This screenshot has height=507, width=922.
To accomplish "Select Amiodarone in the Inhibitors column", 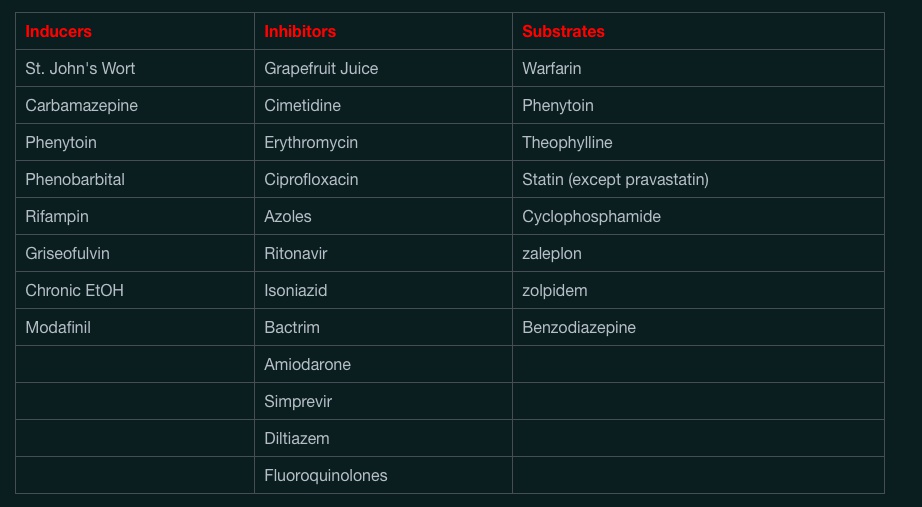I will [307, 364].
